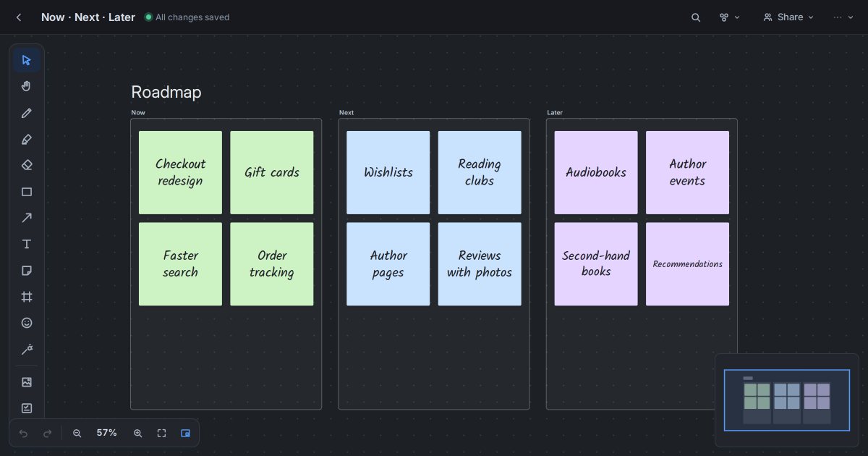
Task: Select the Author events sticky note
Action: (x=688, y=172)
